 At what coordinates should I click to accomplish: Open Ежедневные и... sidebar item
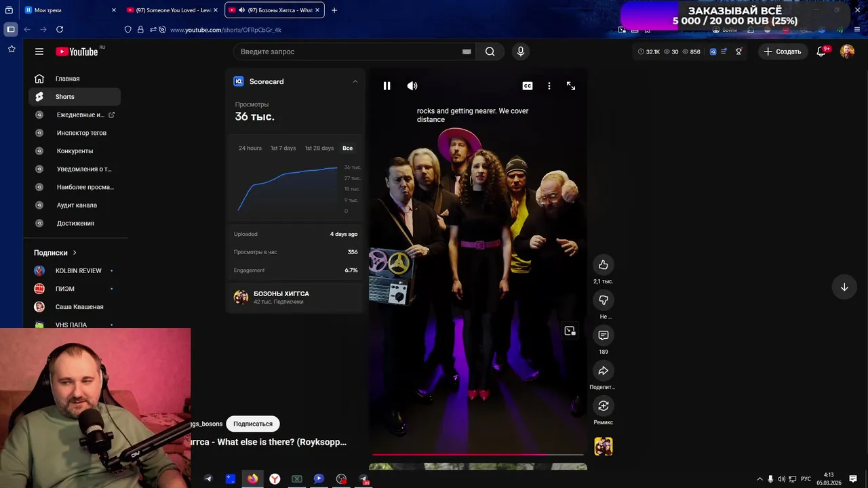(x=75, y=115)
